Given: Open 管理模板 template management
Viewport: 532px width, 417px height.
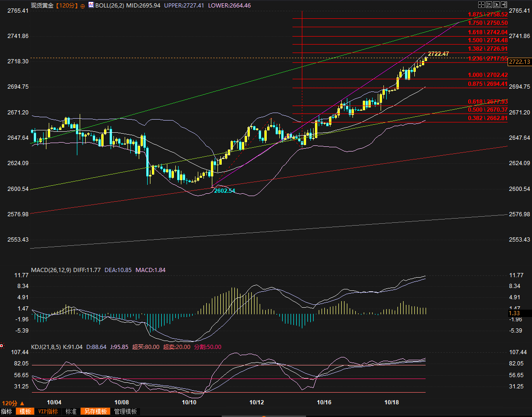Looking at the screenshot, I should (x=126, y=411).
